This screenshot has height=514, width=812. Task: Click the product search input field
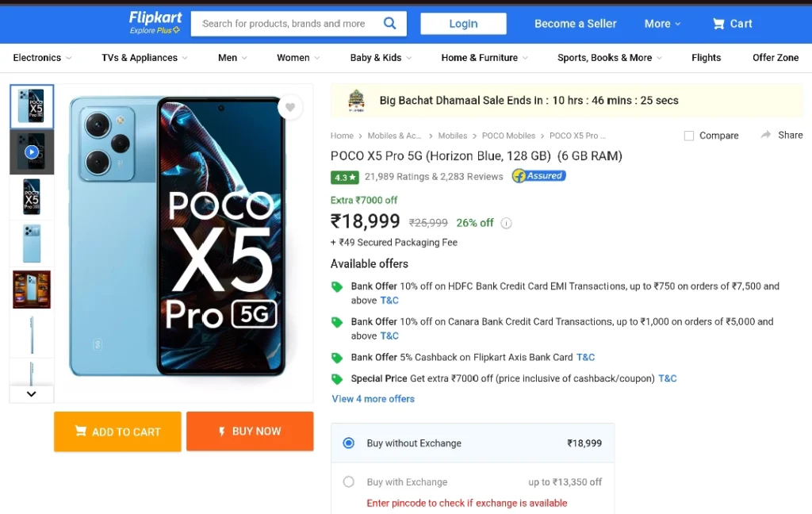(285, 24)
